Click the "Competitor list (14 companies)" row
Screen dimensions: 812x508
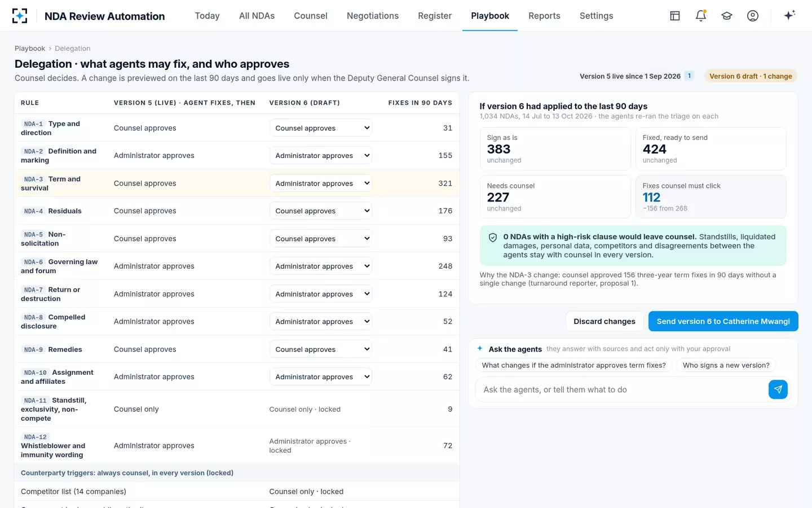point(237,492)
